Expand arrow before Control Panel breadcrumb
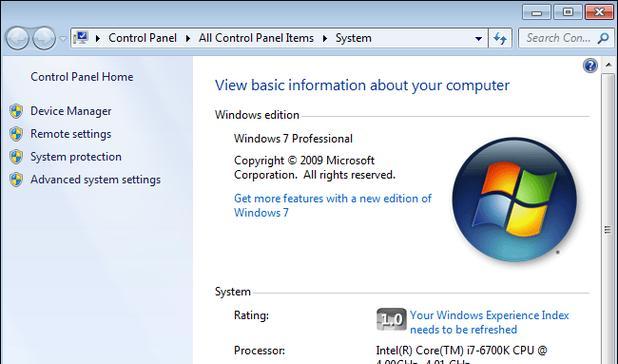618x364 pixels. tap(98, 39)
